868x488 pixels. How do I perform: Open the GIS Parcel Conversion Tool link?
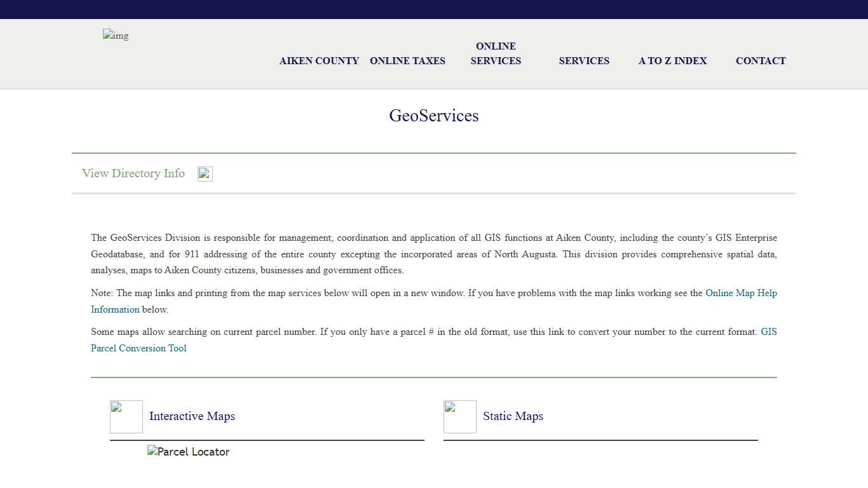[x=139, y=348]
